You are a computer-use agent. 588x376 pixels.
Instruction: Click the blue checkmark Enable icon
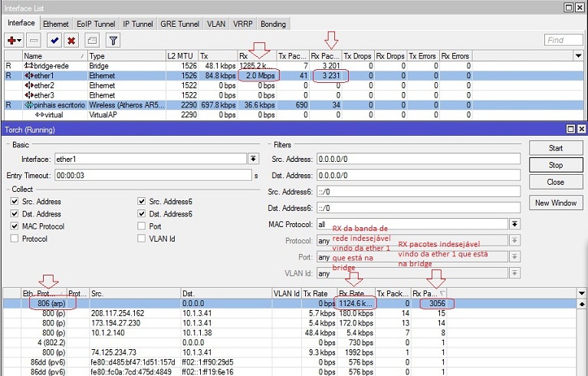54,40
